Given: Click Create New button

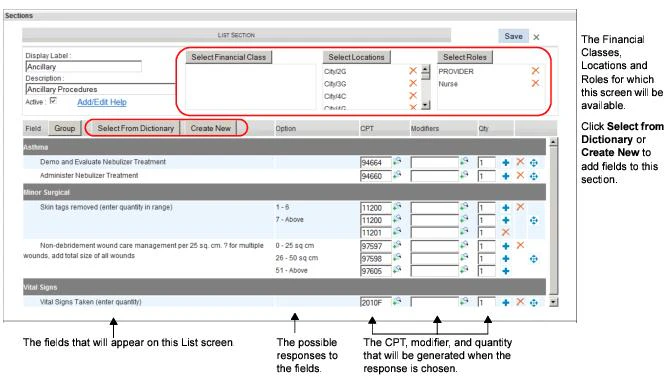Looking at the screenshot, I should 211,128.
